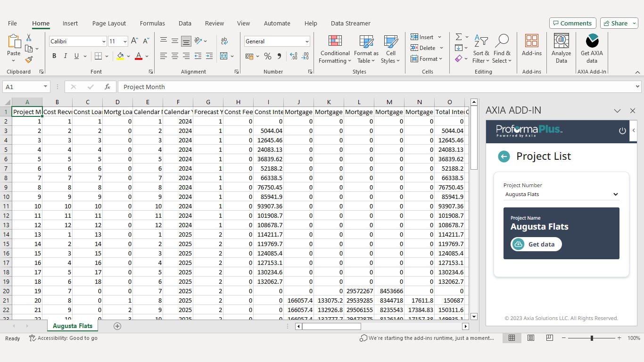Toggle italic formatting
This screenshot has height=362, width=644.
pyautogui.click(x=66, y=56)
